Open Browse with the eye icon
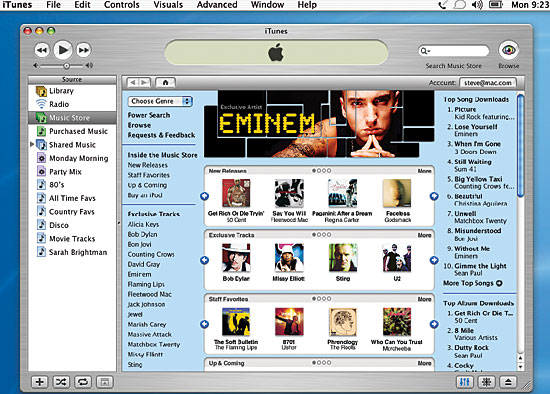This screenshot has height=394, width=550. [x=508, y=51]
